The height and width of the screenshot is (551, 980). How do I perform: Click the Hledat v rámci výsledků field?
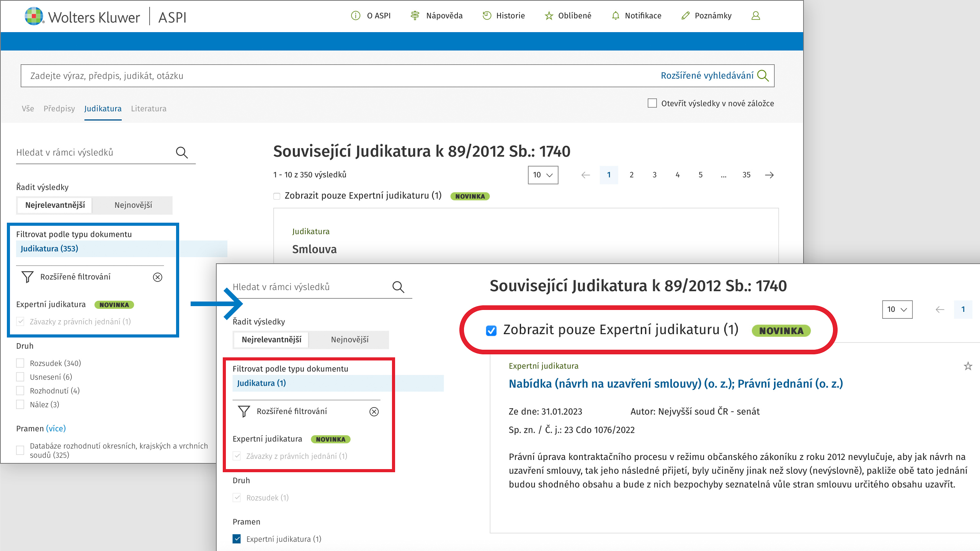[92, 153]
